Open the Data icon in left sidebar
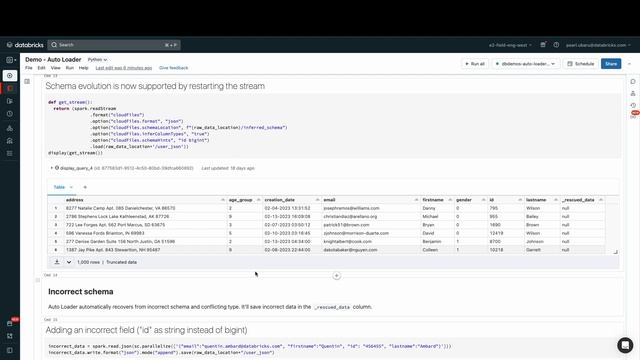 pos(10,128)
